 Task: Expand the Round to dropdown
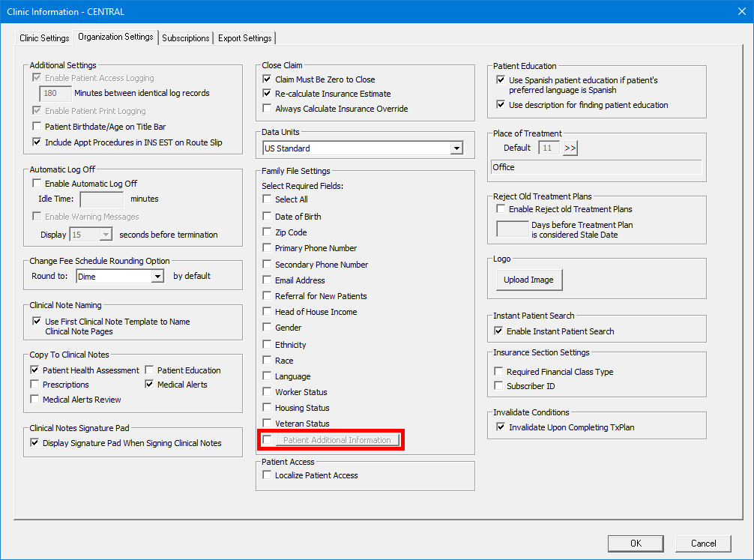(x=157, y=277)
